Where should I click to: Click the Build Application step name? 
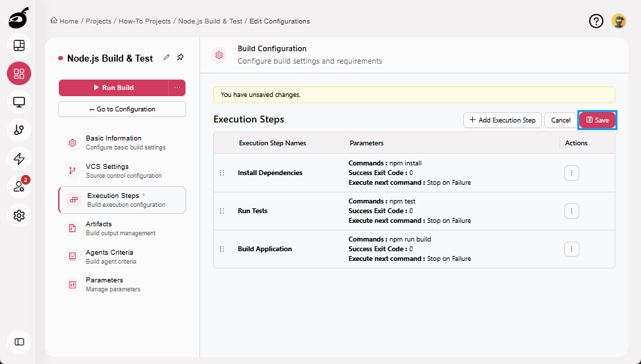[264, 249]
